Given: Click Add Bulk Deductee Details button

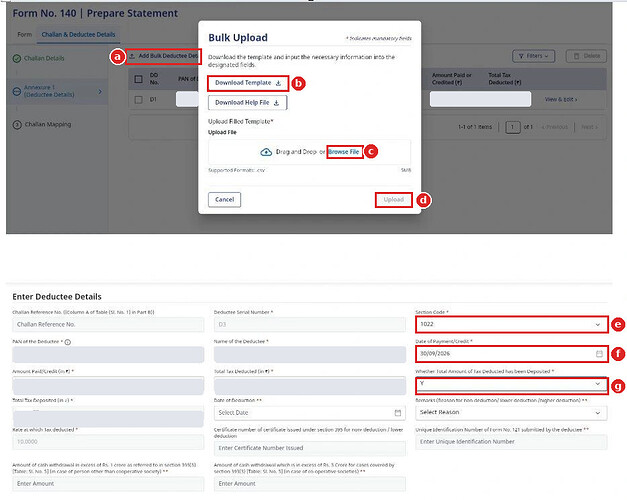Looking at the screenshot, I should click(164, 56).
